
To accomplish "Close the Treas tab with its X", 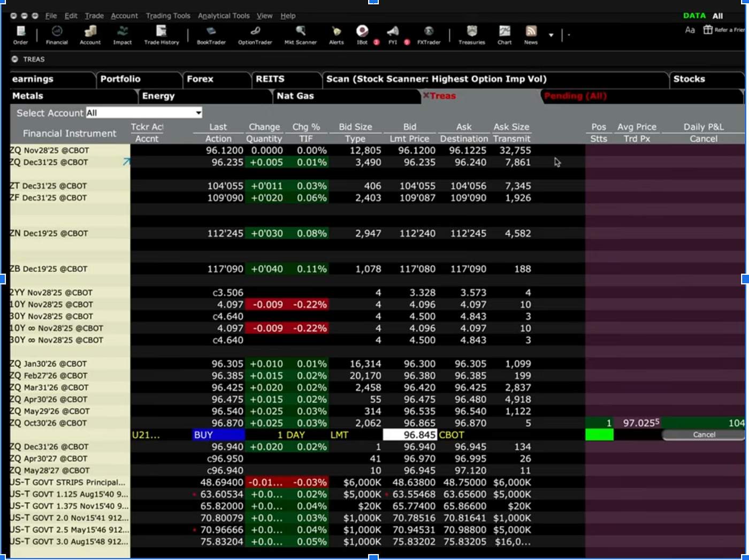I will pos(426,96).
